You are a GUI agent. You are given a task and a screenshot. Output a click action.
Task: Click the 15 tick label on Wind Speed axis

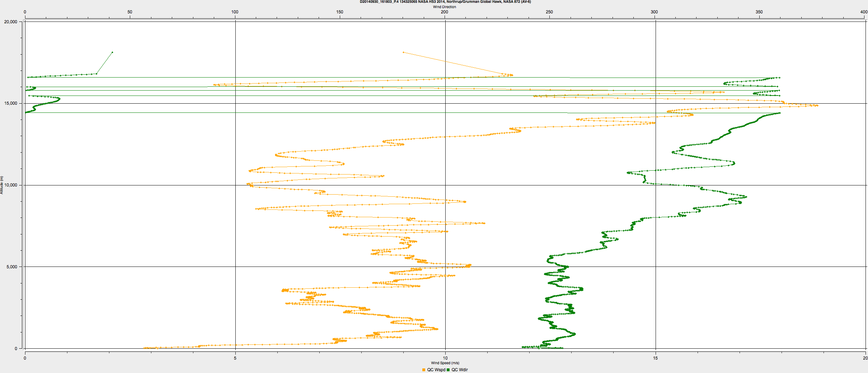[x=655, y=358]
